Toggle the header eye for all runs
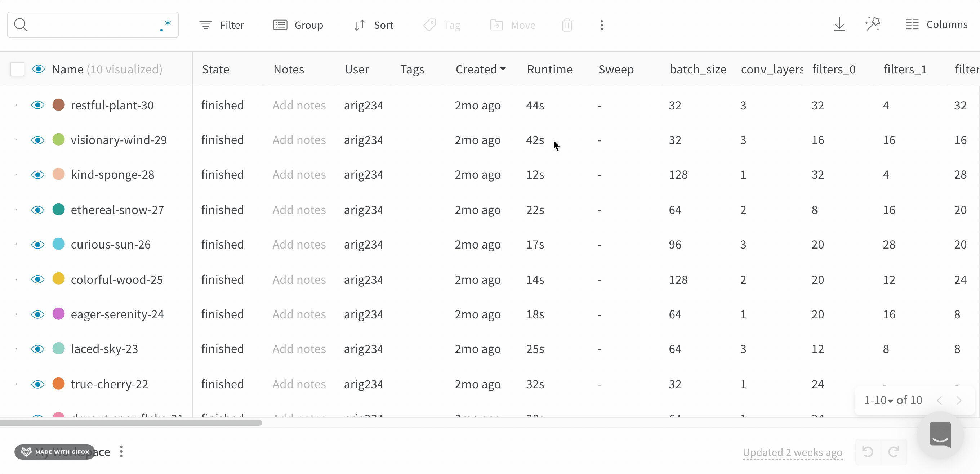The image size is (980, 474). click(39, 69)
